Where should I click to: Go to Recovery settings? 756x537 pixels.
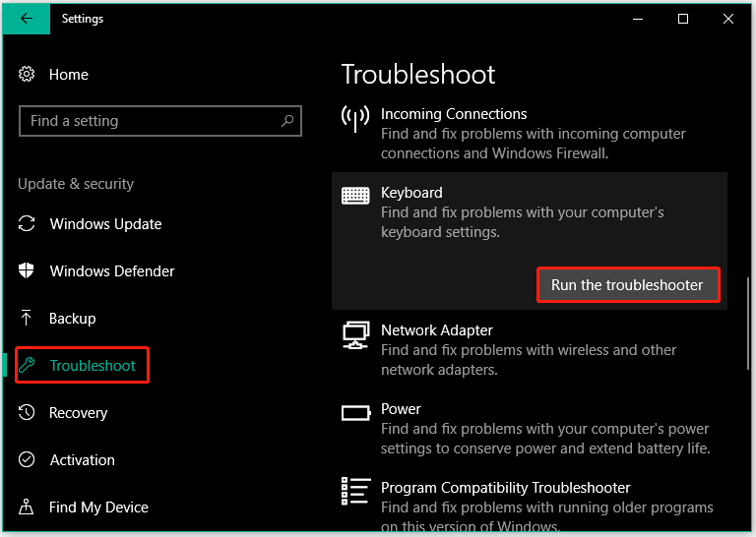click(x=78, y=413)
